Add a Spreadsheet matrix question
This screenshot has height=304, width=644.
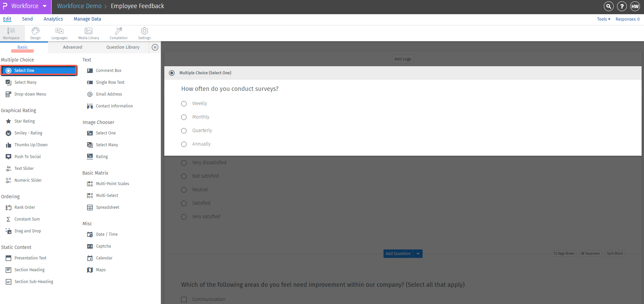coord(107,207)
